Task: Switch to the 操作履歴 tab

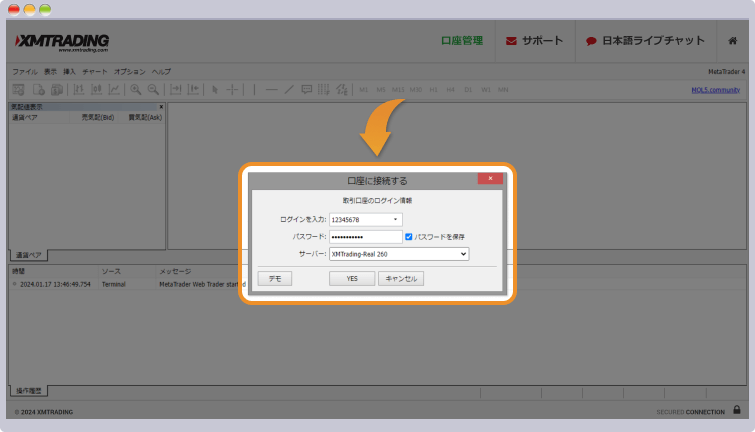Action: 28,391
